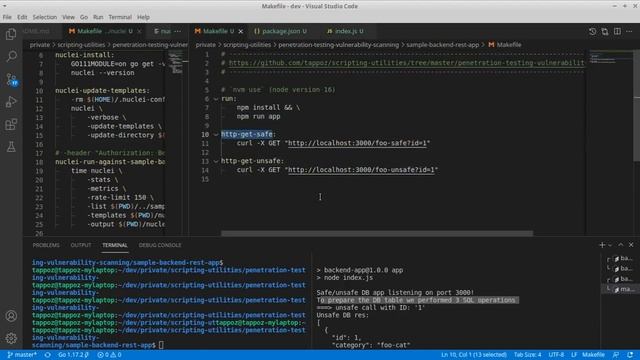Screen dimensions: 640x360
Task: Click the feedback icon in status bar
Action: pyautogui.click(x=616, y=355)
